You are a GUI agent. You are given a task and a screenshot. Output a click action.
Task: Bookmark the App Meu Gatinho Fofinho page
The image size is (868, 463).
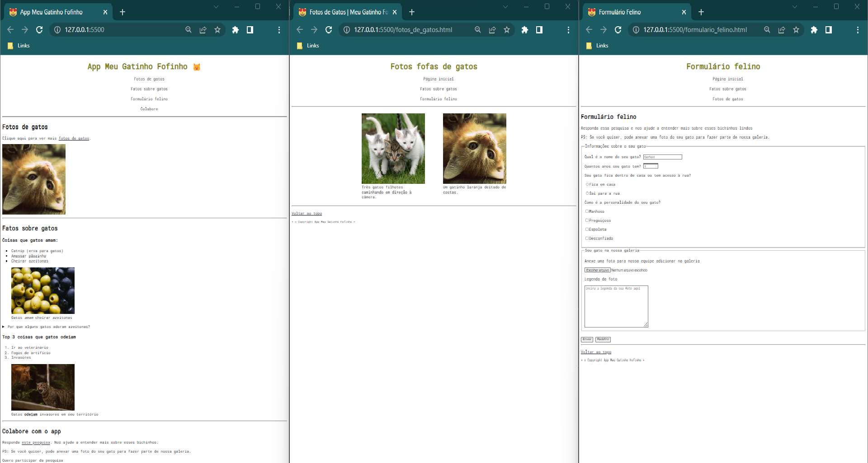217,30
